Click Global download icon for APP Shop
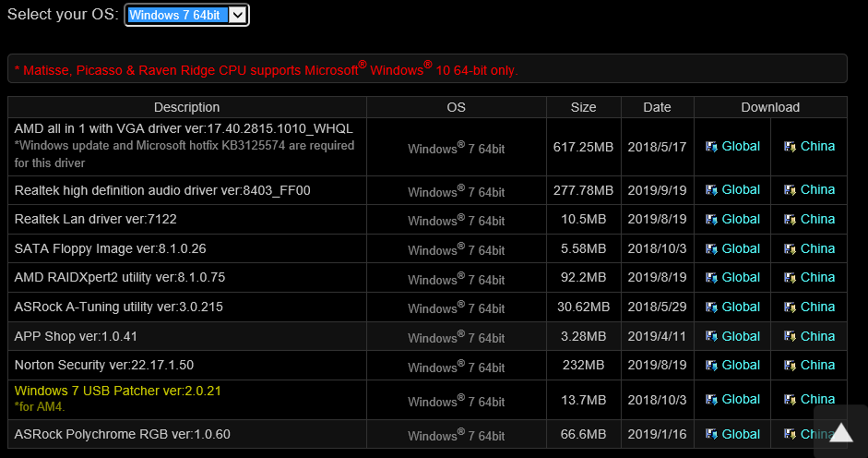Viewport: 868px width, 458px height. point(711,337)
